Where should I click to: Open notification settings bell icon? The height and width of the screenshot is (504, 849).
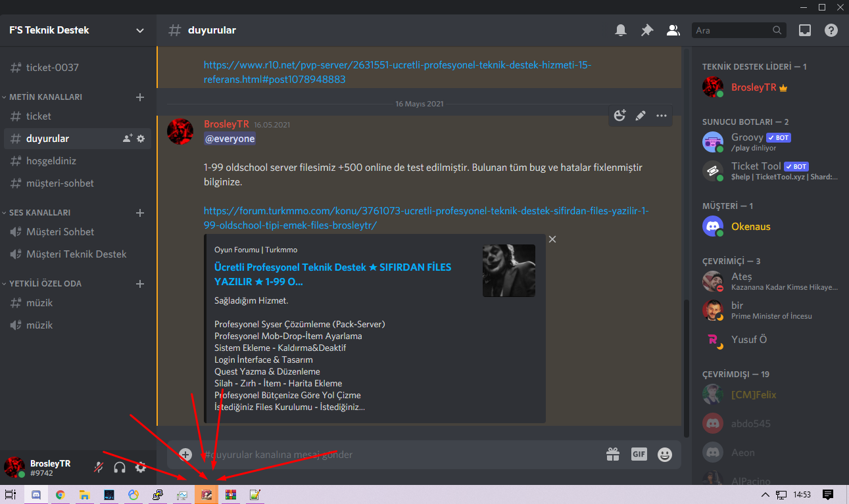tap(621, 30)
